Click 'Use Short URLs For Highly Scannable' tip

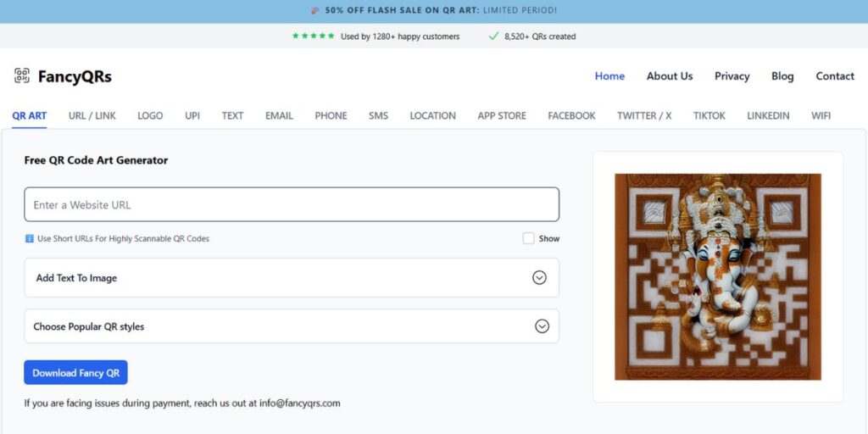pyautogui.click(x=124, y=238)
